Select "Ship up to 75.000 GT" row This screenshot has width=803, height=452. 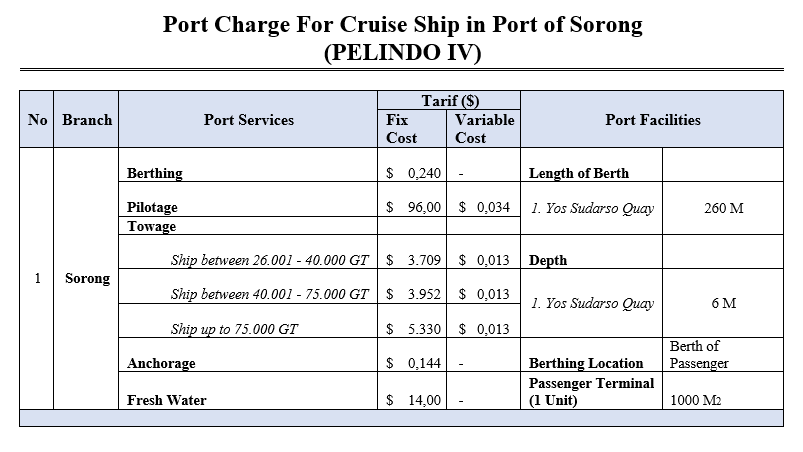[235, 329]
